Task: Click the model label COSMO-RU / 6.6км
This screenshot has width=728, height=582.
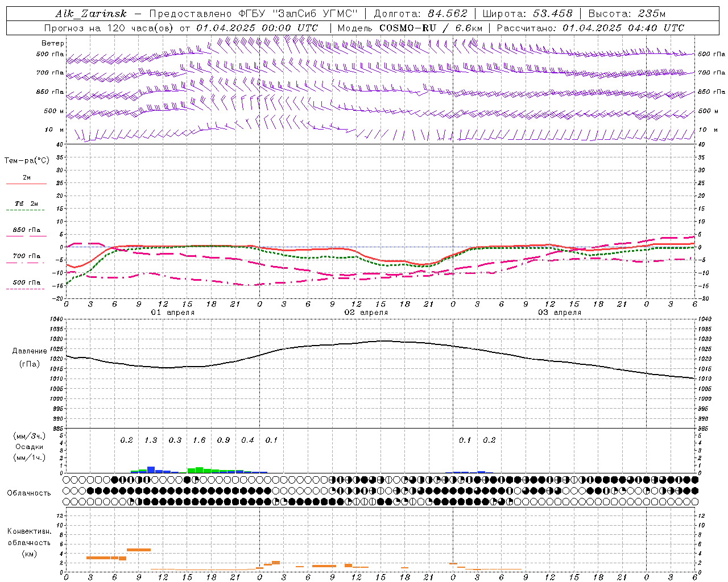Action: (x=431, y=28)
